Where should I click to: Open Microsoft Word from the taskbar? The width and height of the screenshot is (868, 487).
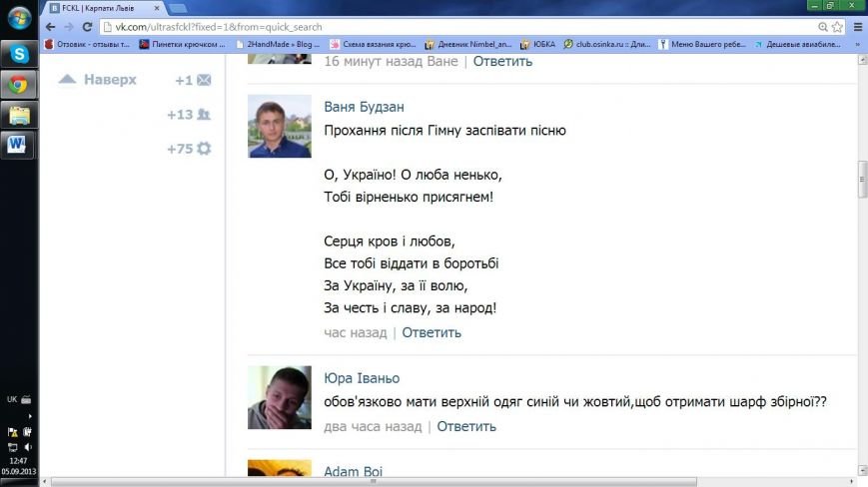[x=19, y=145]
